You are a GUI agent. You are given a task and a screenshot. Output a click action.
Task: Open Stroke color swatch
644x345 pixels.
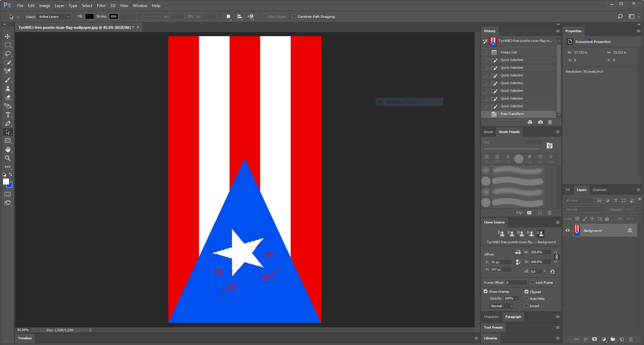coord(114,16)
